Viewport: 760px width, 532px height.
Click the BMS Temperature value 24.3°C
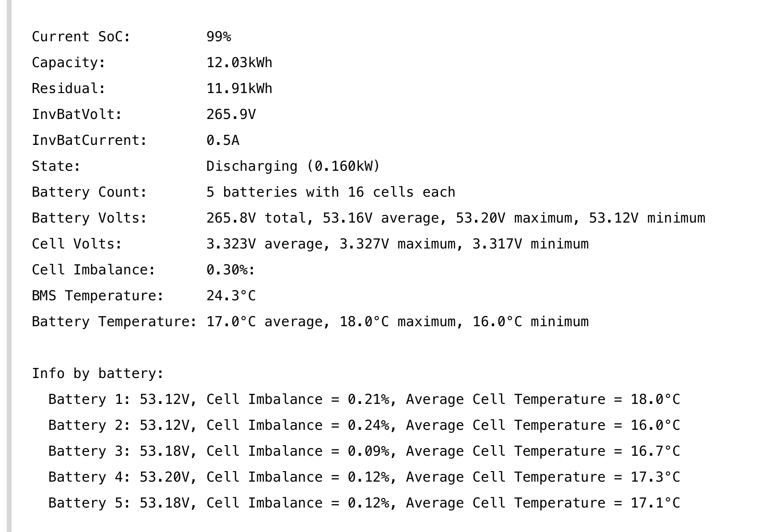coord(231,296)
